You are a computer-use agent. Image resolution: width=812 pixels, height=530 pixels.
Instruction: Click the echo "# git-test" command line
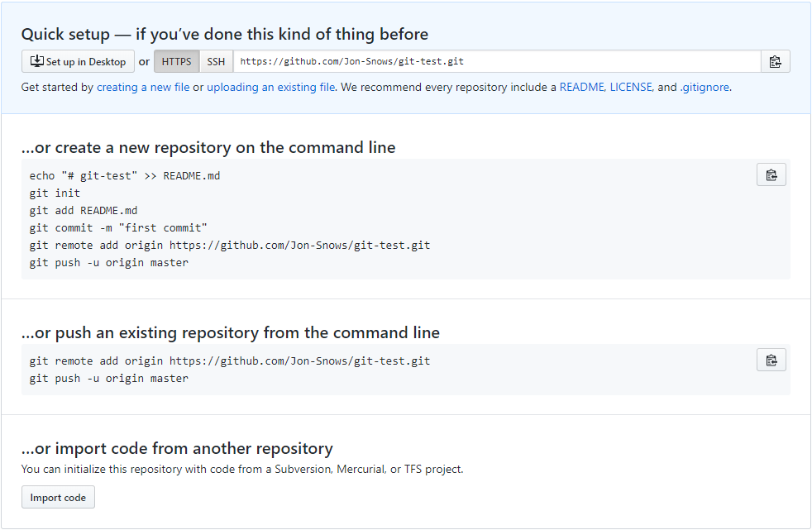point(125,176)
